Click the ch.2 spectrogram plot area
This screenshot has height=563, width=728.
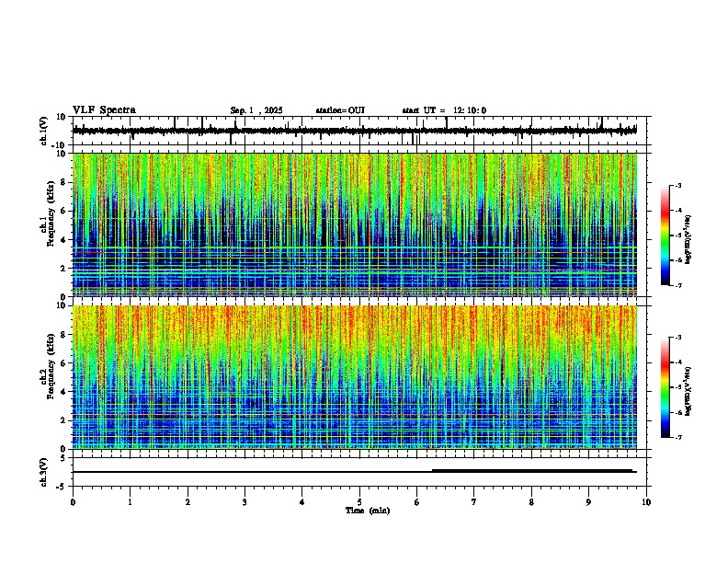point(355,377)
